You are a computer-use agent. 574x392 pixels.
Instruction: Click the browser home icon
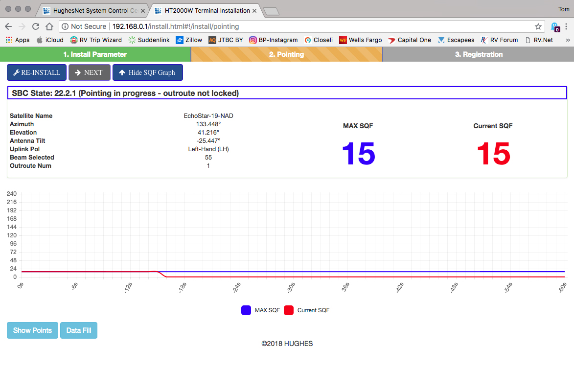coord(49,26)
